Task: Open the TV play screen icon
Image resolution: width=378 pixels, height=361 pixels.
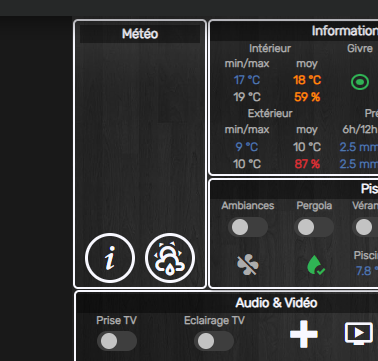Action: [x=359, y=333]
